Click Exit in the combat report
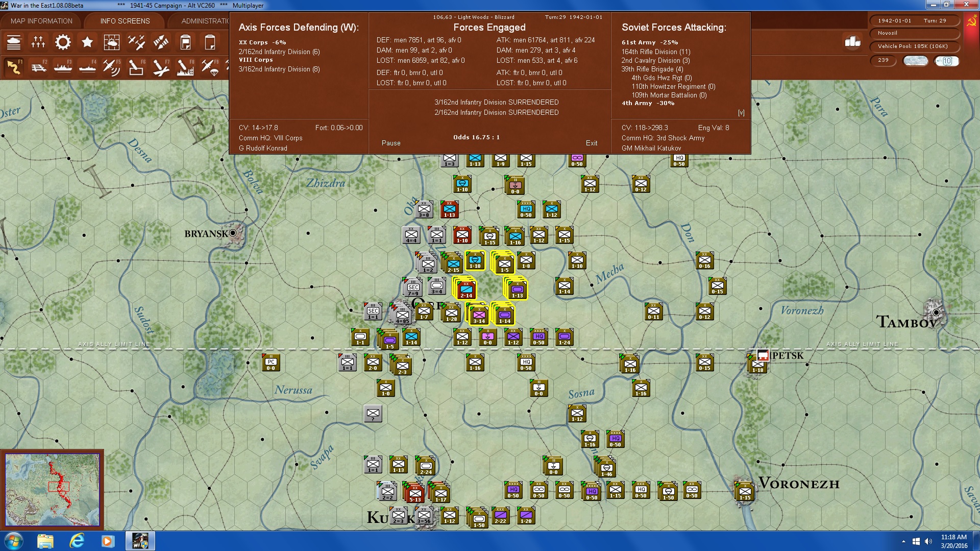Screen dimensions: 980x551 (592, 143)
